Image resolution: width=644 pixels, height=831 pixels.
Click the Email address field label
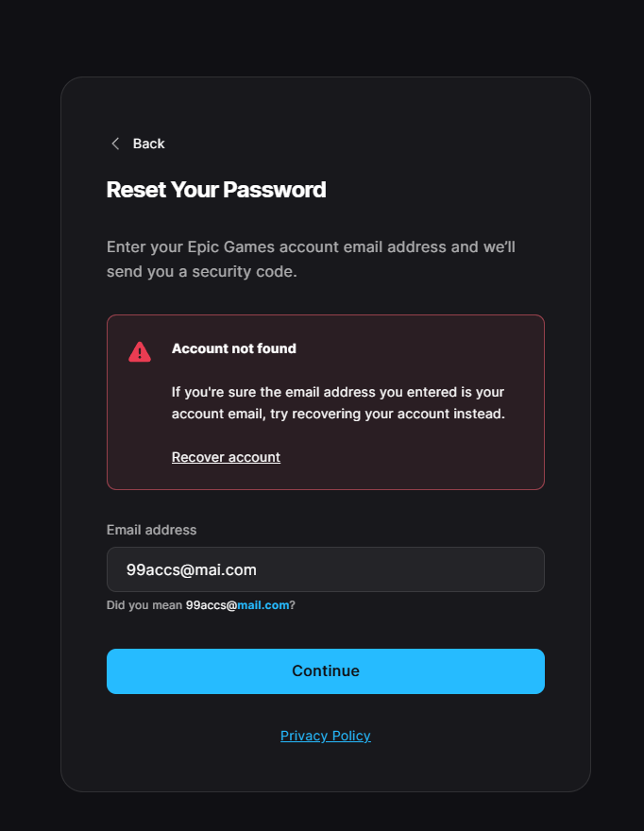point(151,530)
